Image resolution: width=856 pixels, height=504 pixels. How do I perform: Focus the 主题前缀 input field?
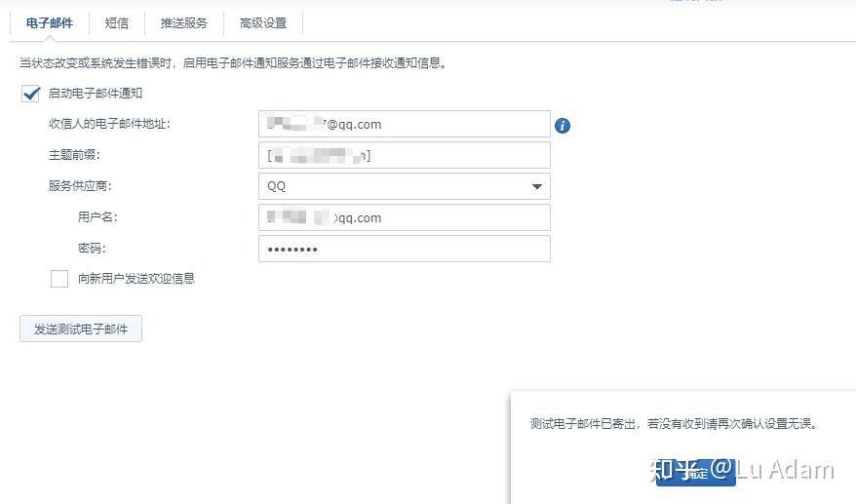pos(404,155)
